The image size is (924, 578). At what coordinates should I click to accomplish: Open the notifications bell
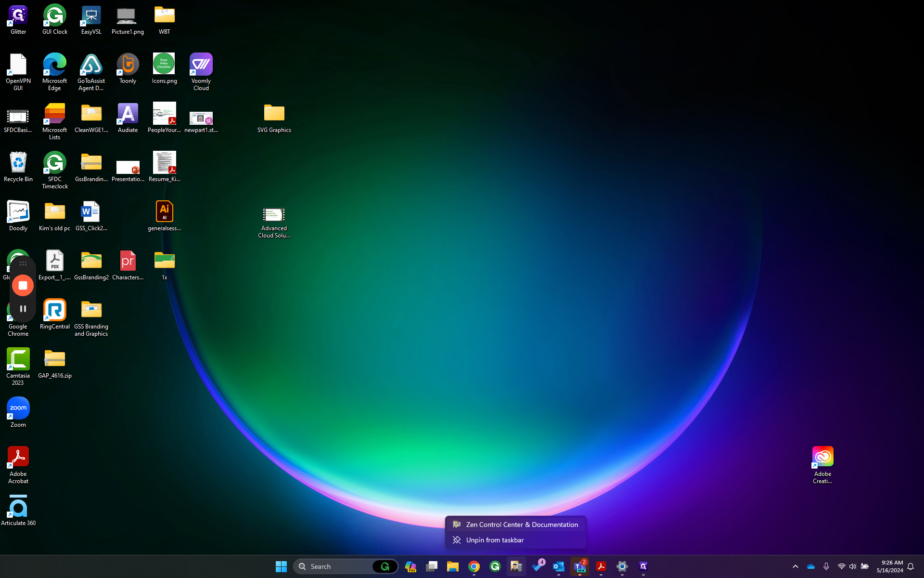click(911, 566)
